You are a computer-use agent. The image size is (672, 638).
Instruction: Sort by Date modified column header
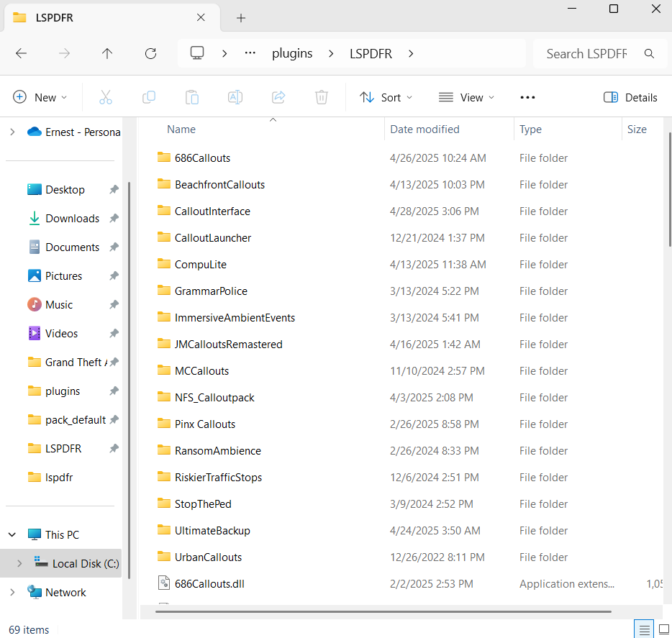(424, 129)
